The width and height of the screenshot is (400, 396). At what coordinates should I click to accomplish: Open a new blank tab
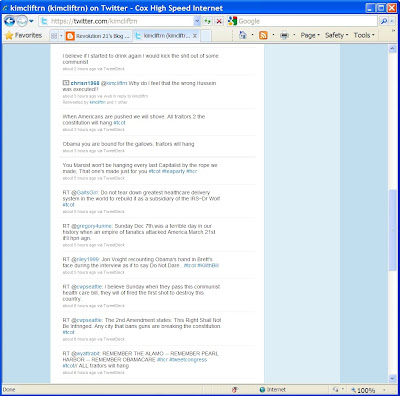click(x=206, y=36)
